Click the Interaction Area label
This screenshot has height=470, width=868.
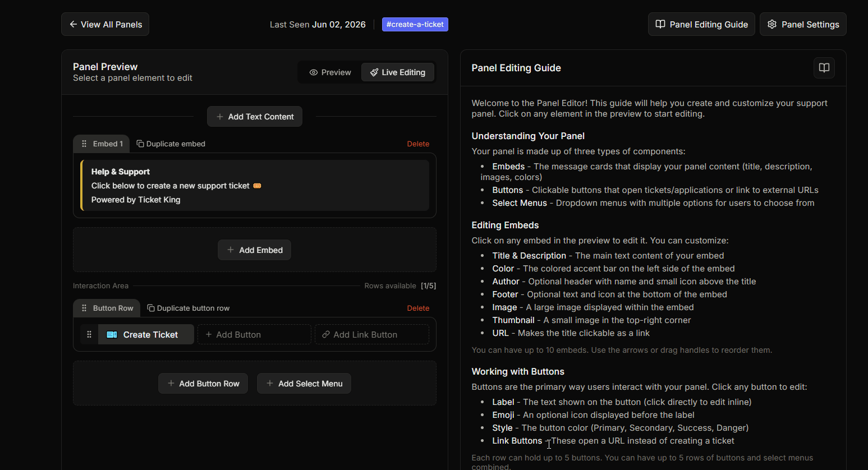[x=101, y=285]
